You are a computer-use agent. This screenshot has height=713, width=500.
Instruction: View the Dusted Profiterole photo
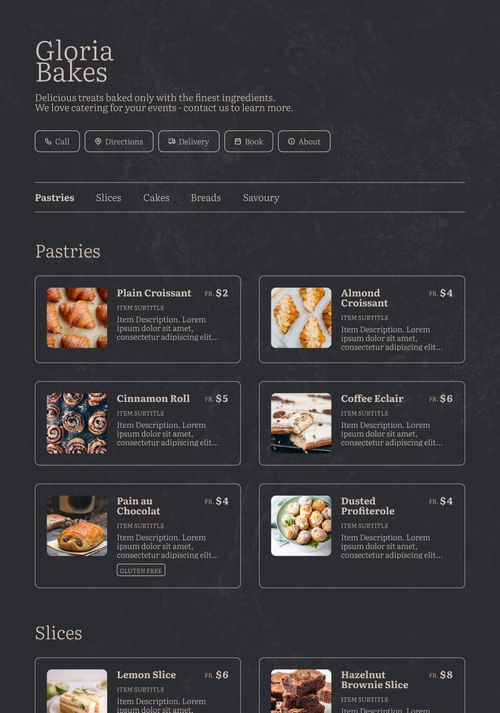[301, 526]
